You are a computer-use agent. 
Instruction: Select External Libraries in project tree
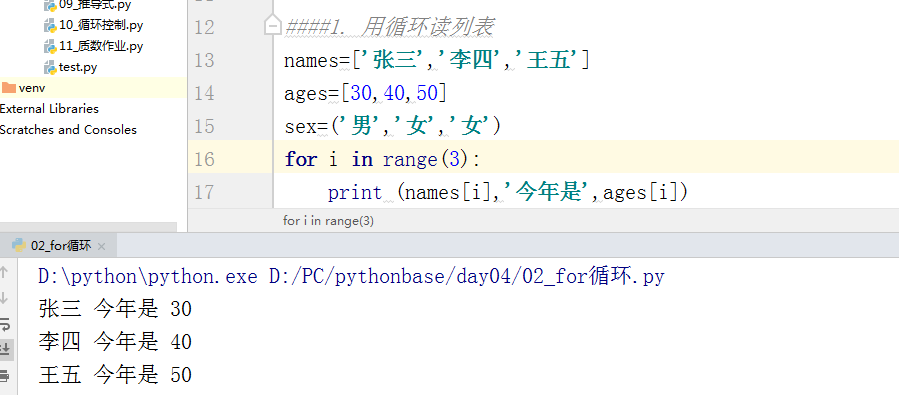[49, 109]
